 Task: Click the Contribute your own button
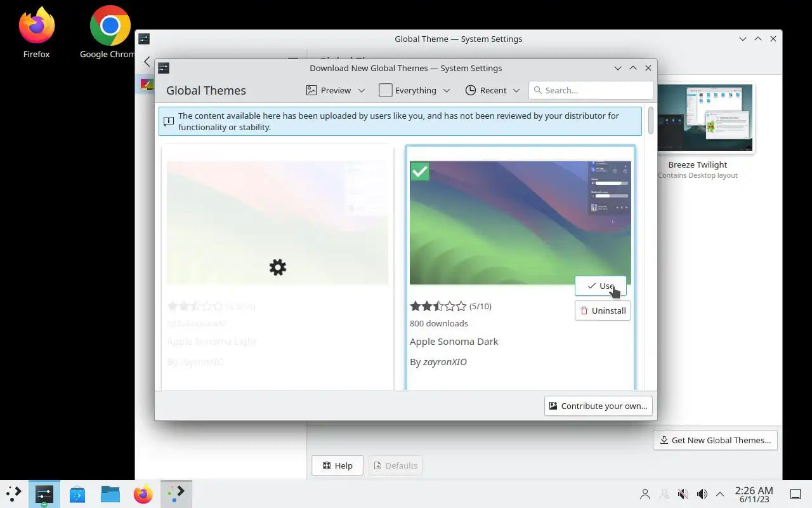[x=598, y=406]
